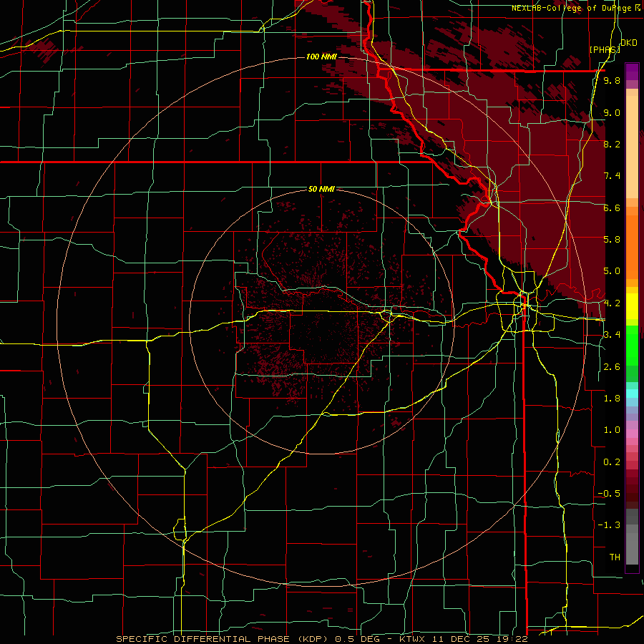This screenshot has height=644, width=644.
Task: Click the 4.2 value on the color scale
Action: pos(612,303)
